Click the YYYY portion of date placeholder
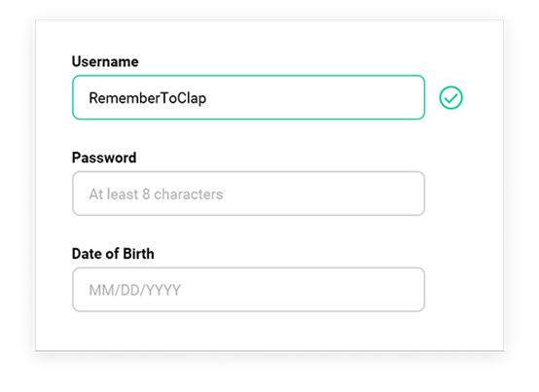The image size is (539, 392). (163, 290)
